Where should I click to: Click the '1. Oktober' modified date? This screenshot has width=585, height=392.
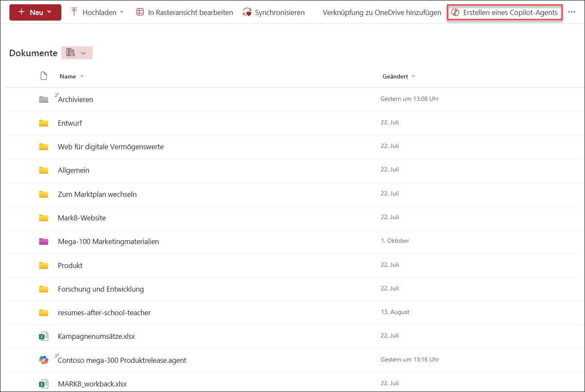[x=395, y=241]
